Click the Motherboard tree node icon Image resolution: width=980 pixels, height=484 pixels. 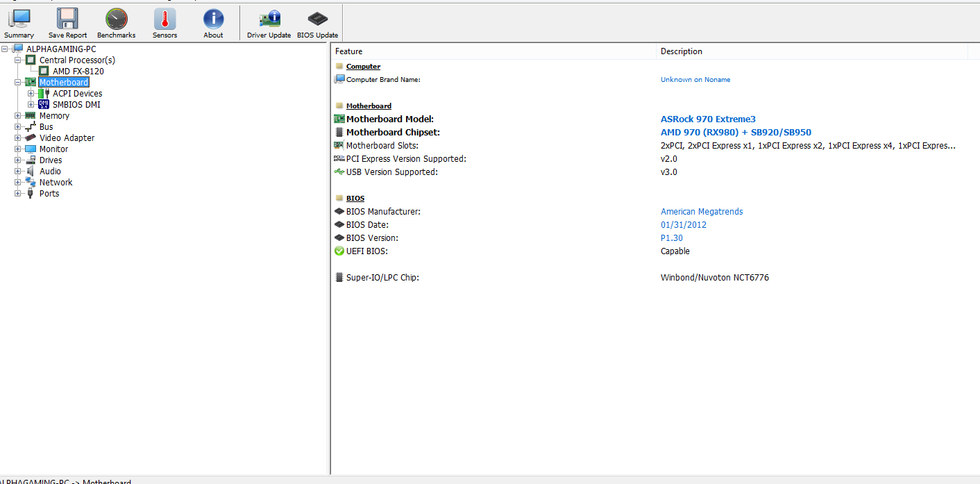(31, 82)
